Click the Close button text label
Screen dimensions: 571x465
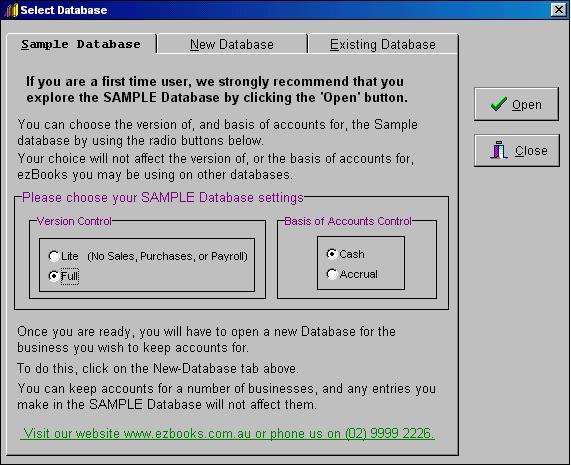coord(531,150)
